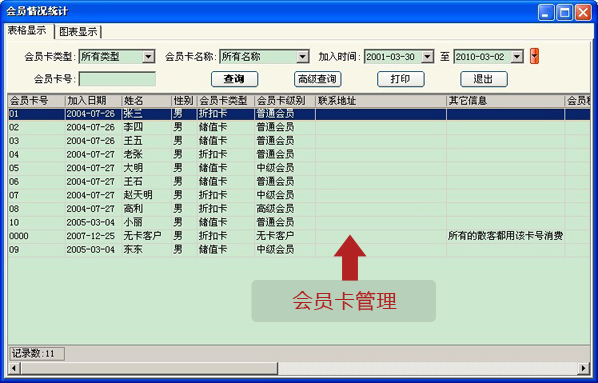Click left arrow of horizontal scrollbar
598x383 pixels.
[14, 369]
